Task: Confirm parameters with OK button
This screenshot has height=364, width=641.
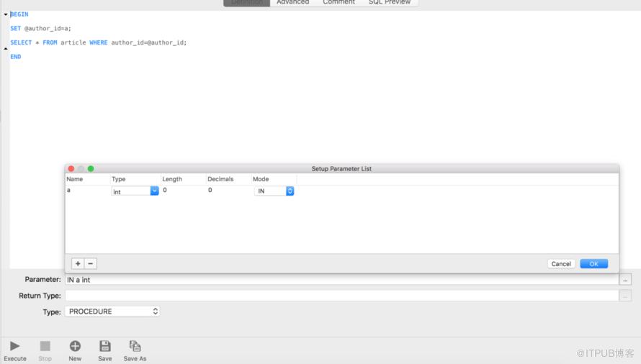Action: point(593,264)
